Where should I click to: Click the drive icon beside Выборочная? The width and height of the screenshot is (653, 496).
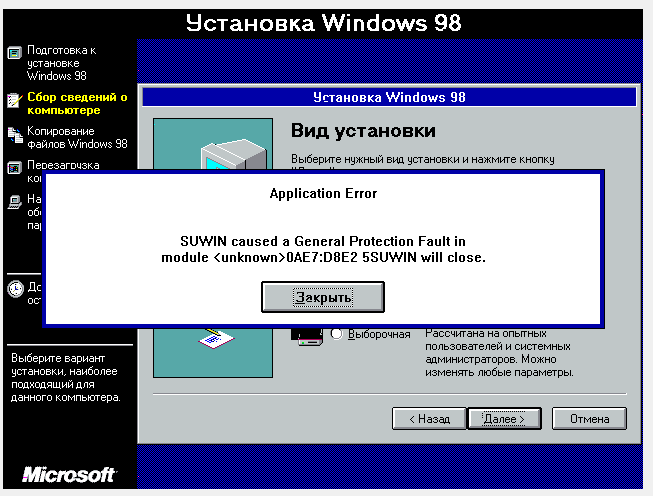pos(307,337)
